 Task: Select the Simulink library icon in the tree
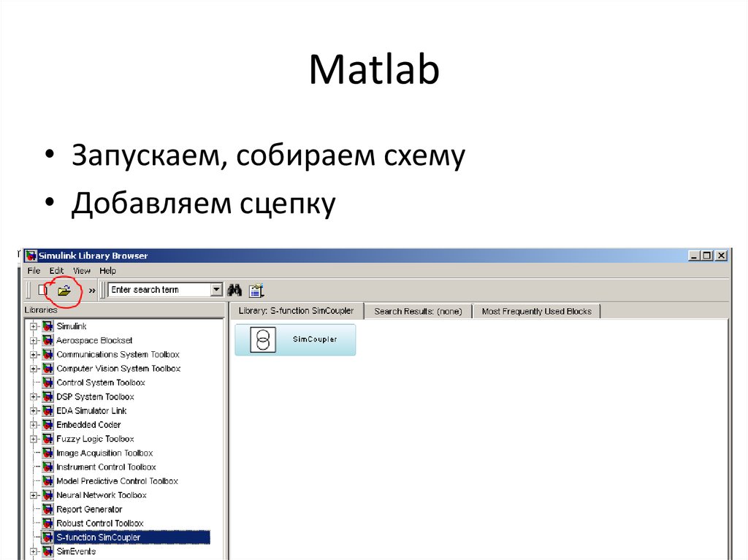[x=46, y=326]
